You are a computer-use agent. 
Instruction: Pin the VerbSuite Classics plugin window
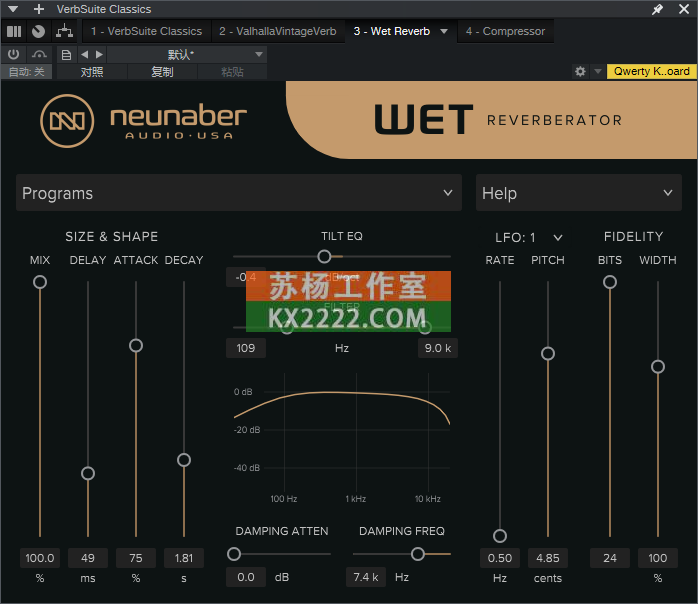tap(657, 9)
